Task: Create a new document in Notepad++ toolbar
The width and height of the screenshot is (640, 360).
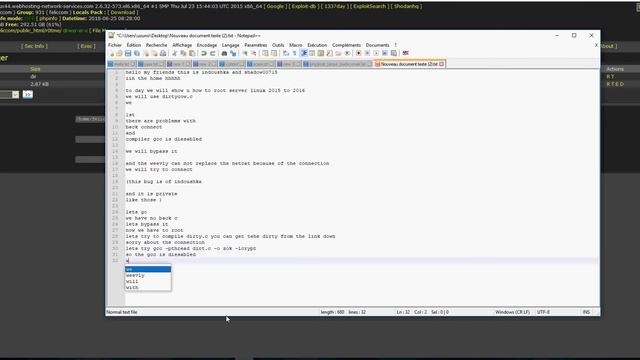Action: 111,53
